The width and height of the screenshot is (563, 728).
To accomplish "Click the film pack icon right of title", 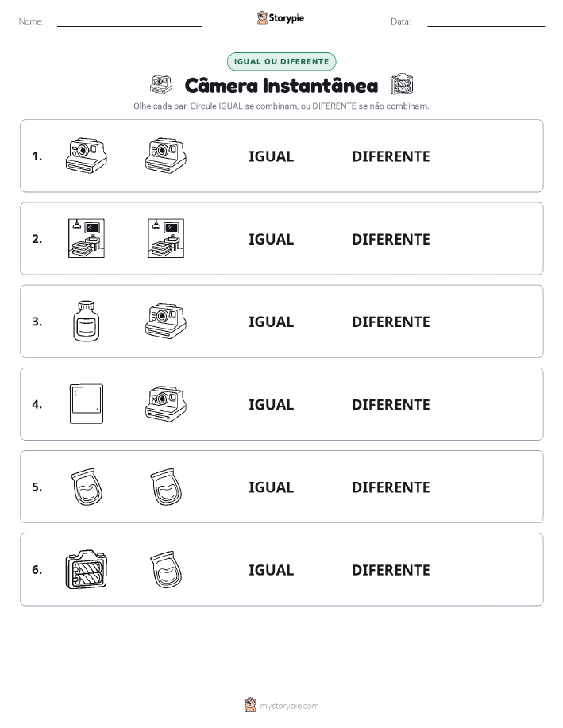I will coord(401,84).
